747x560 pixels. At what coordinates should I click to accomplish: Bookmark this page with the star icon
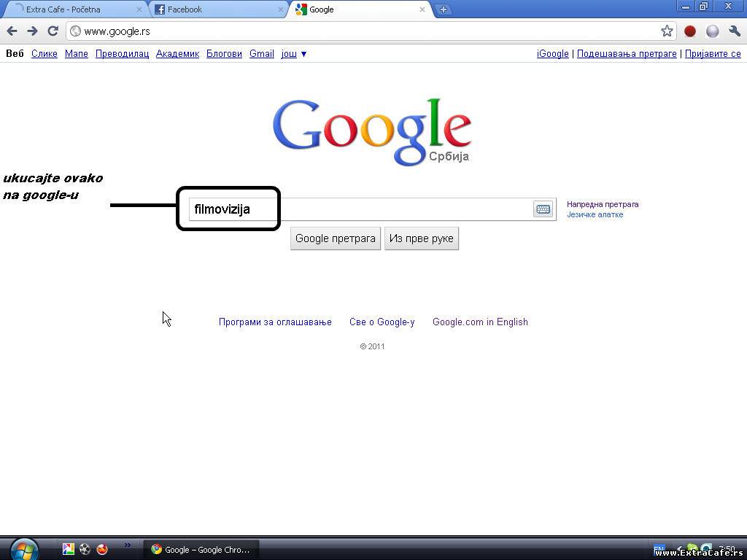click(667, 31)
